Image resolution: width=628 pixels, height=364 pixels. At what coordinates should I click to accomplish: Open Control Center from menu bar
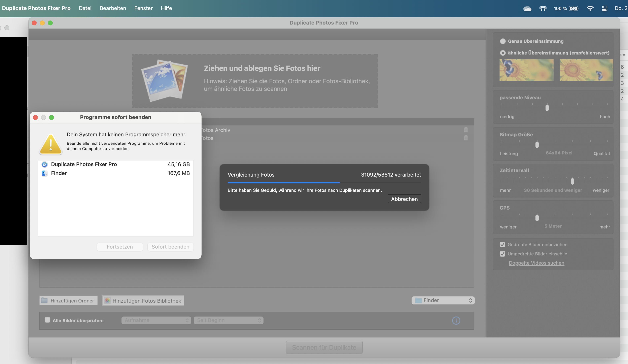click(605, 8)
